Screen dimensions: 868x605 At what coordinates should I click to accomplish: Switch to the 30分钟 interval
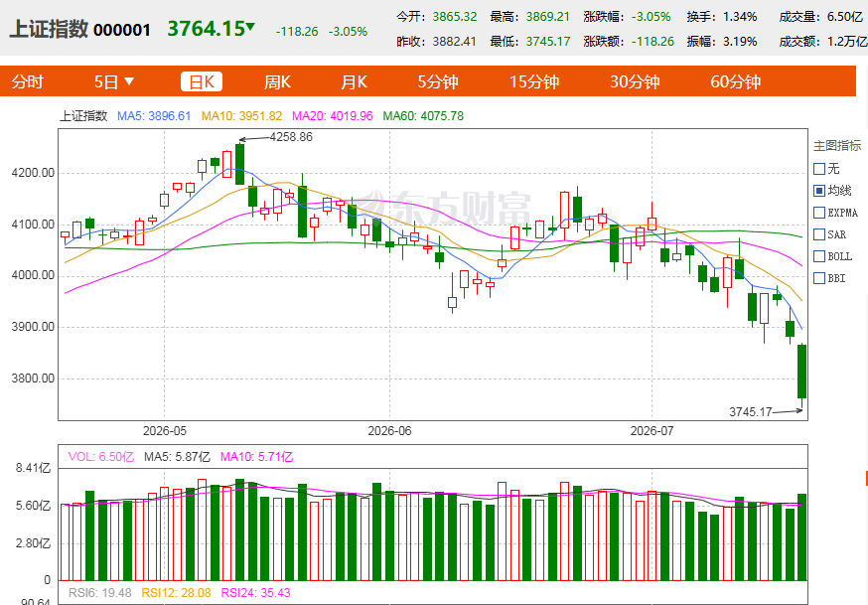tap(635, 81)
